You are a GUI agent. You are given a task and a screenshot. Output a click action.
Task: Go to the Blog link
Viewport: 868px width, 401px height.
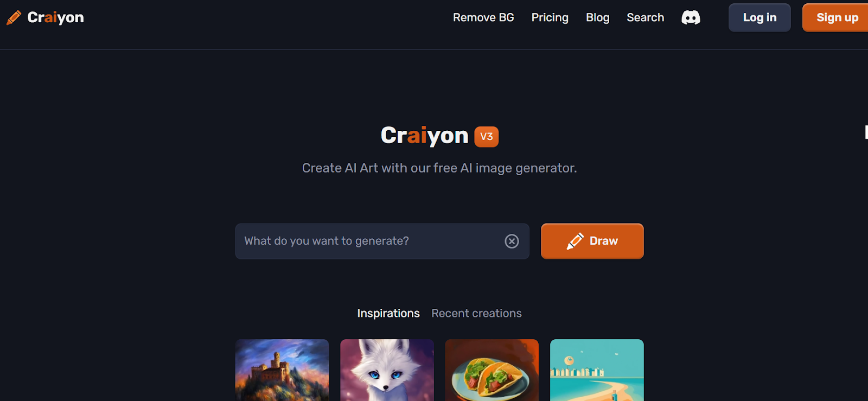(x=598, y=17)
